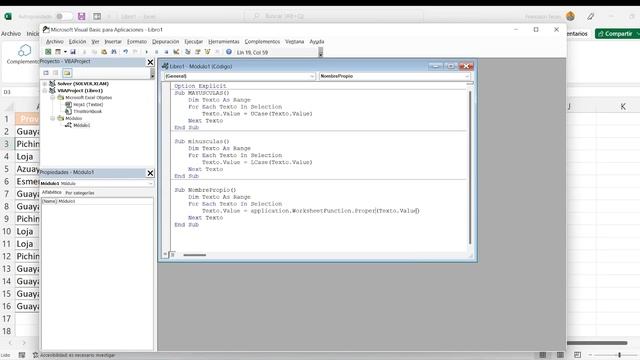
Task: Click the pen icon in Excel title bar
Action: 591,16
